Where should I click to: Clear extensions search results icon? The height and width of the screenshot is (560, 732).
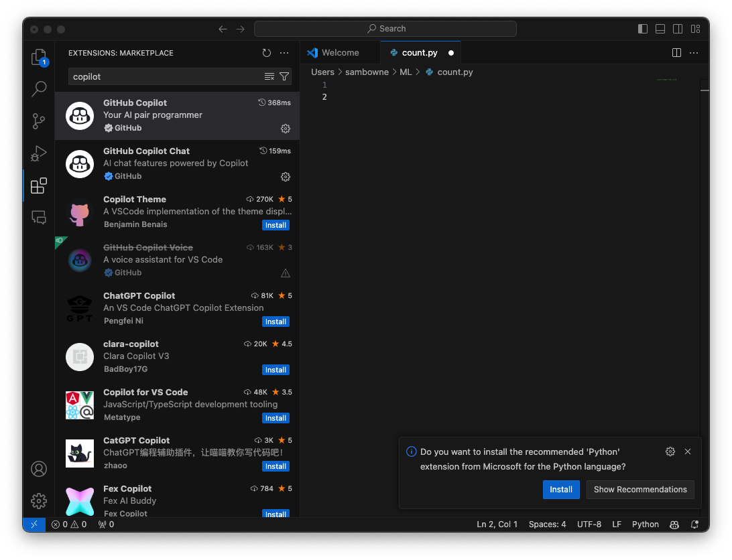[x=269, y=76]
